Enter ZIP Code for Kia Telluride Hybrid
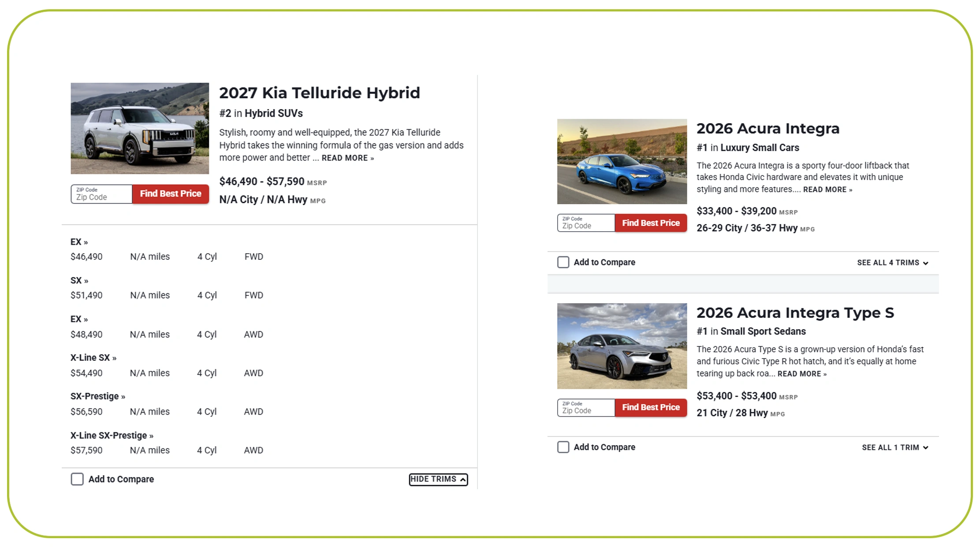This screenshot has height=547, width=980. (101, 196)
